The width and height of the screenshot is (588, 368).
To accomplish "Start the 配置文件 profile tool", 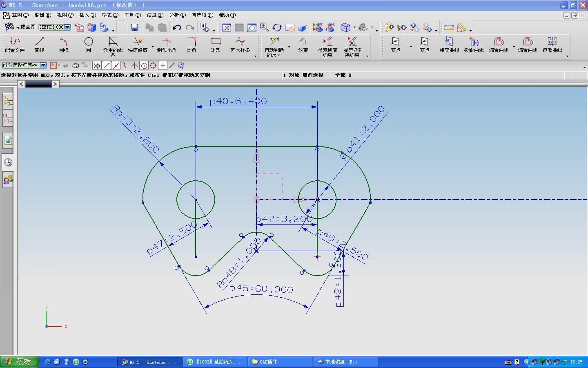I will tap(15, 45).
